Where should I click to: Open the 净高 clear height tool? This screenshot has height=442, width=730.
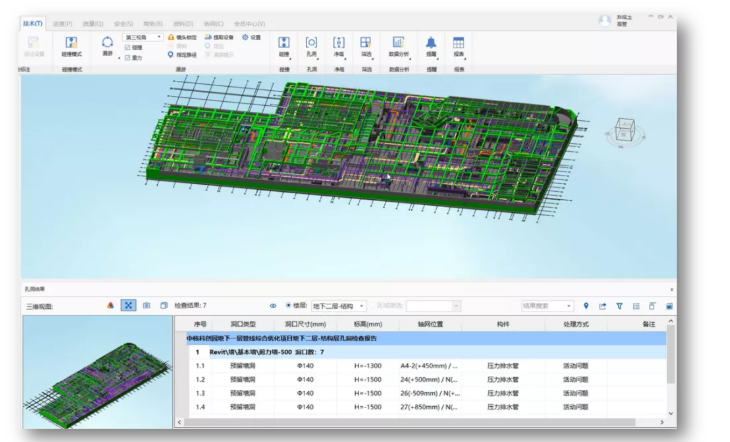(x=339, y=46)
